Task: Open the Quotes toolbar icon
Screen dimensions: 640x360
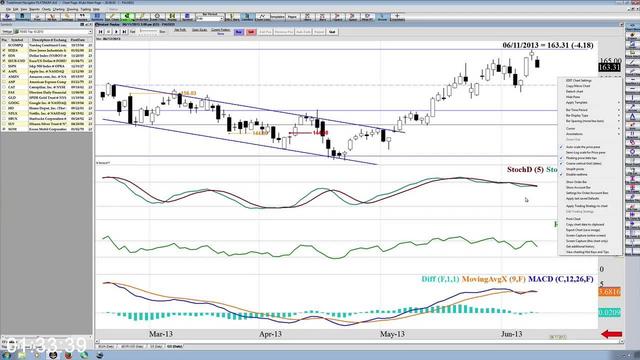Action: [x=82, y=17]
